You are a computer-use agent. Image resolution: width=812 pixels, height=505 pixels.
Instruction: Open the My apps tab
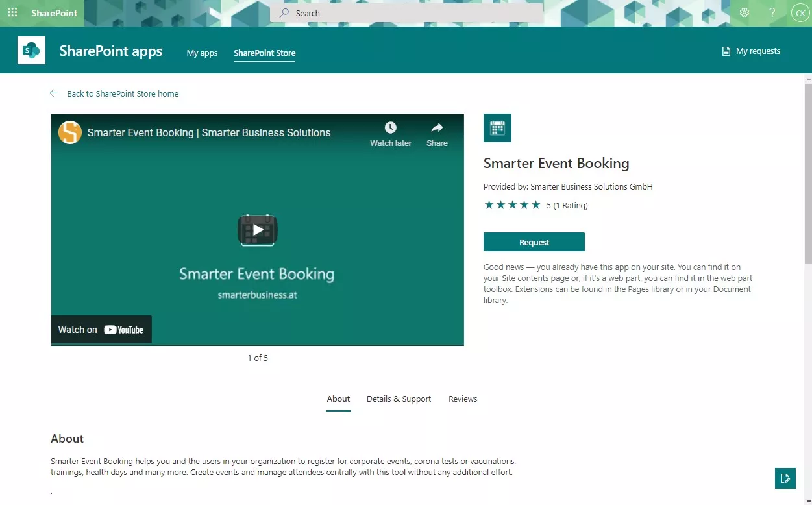[202, 53]
